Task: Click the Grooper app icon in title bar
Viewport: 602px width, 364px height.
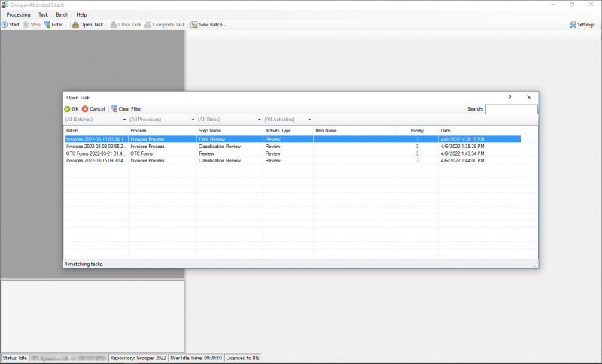Action: (5, 5)
